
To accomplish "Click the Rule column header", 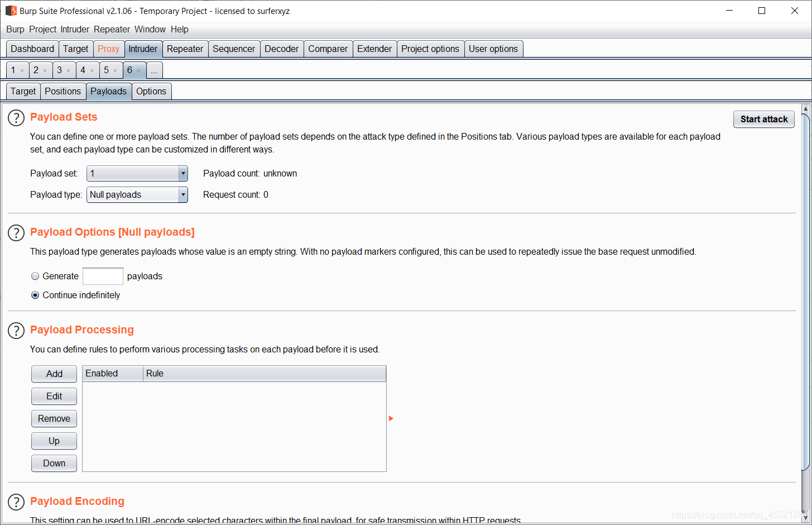I will [265, 374].
